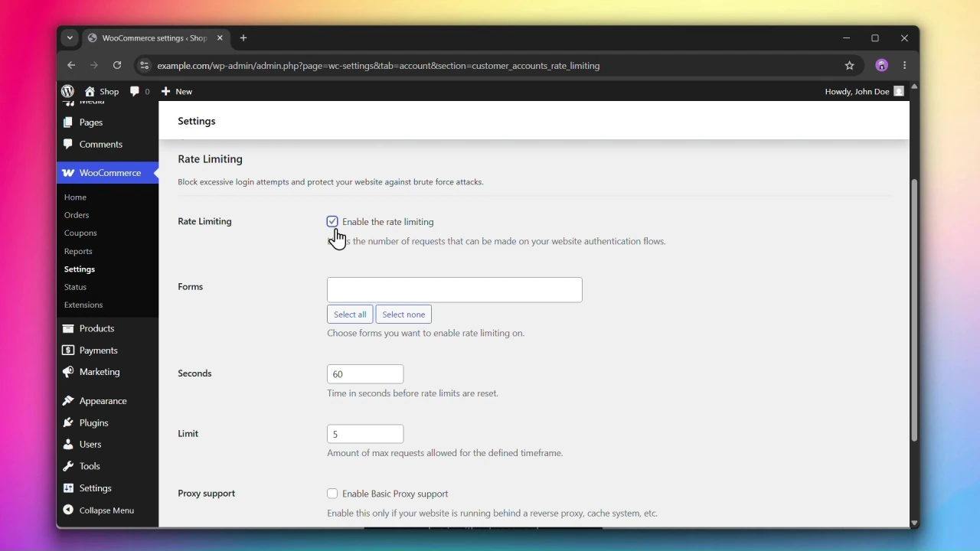The height and width of the screenshot is (551, 980).
Task: Open a new browser tab
Action: 243,38
